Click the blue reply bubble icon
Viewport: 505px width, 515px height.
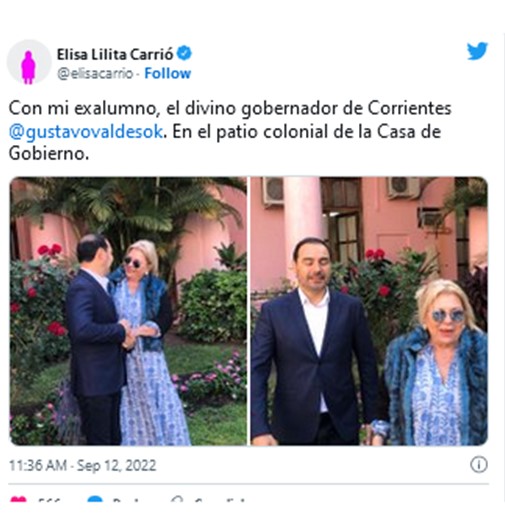coord(95,499)
